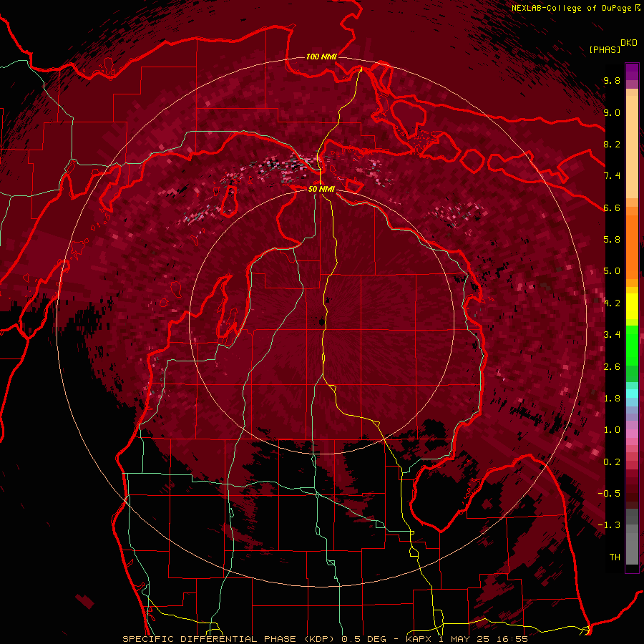Viewport: 644px width, 644px height.
Task: Click the [PHAS] legend label
Action: (x=605, y=49)
